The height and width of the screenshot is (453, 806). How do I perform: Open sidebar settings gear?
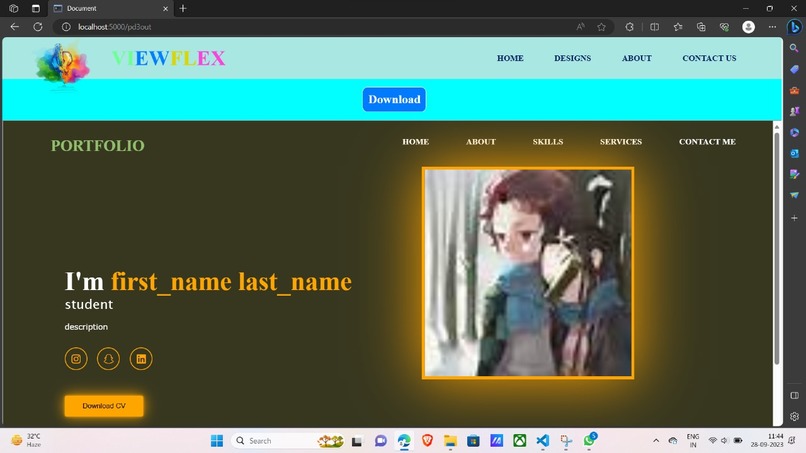[794, 416]
